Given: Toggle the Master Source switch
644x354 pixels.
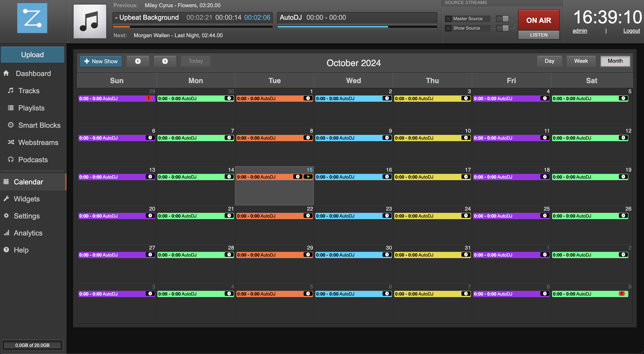Looking at the screenshot, I should point(503,19).
